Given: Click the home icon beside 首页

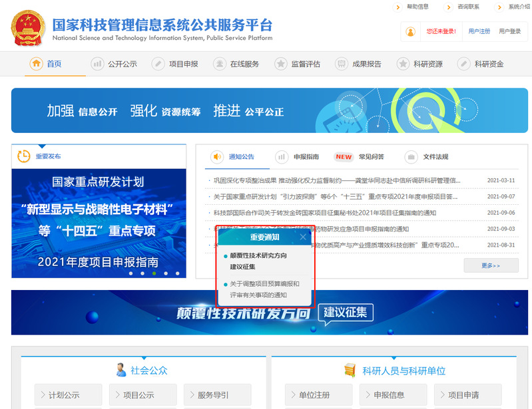Looking at the screenshot, I should click(36, 64).
